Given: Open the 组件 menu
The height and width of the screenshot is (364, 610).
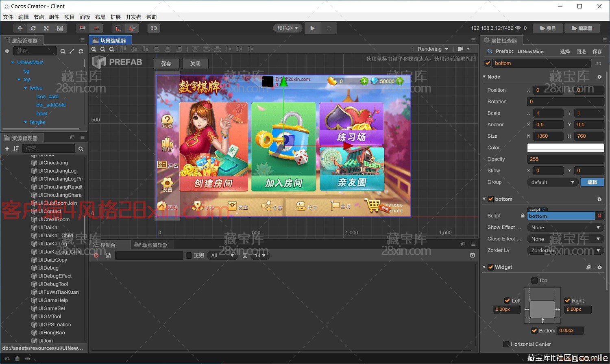Looking at the screenshot, I should [x=54, y=17].
